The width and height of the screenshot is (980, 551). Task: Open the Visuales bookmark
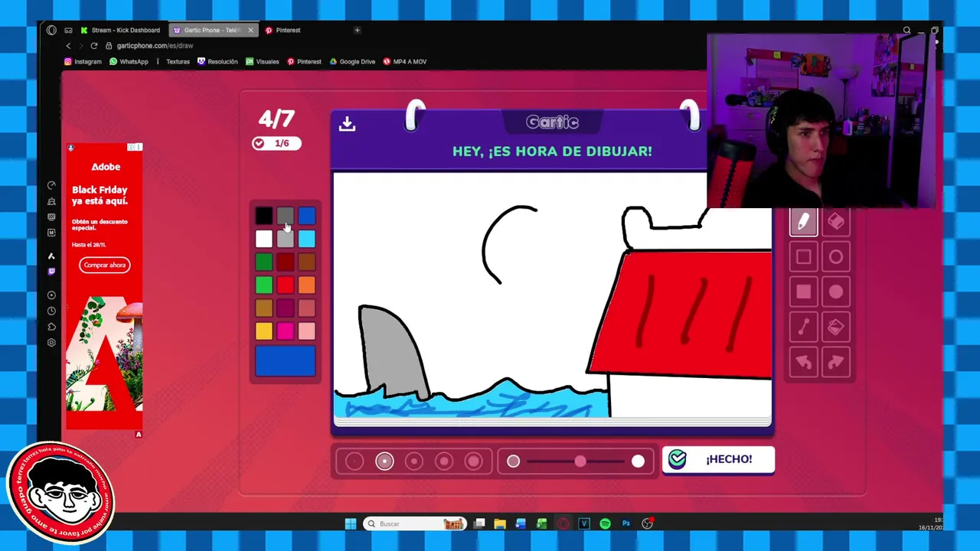tap(263, 61)
